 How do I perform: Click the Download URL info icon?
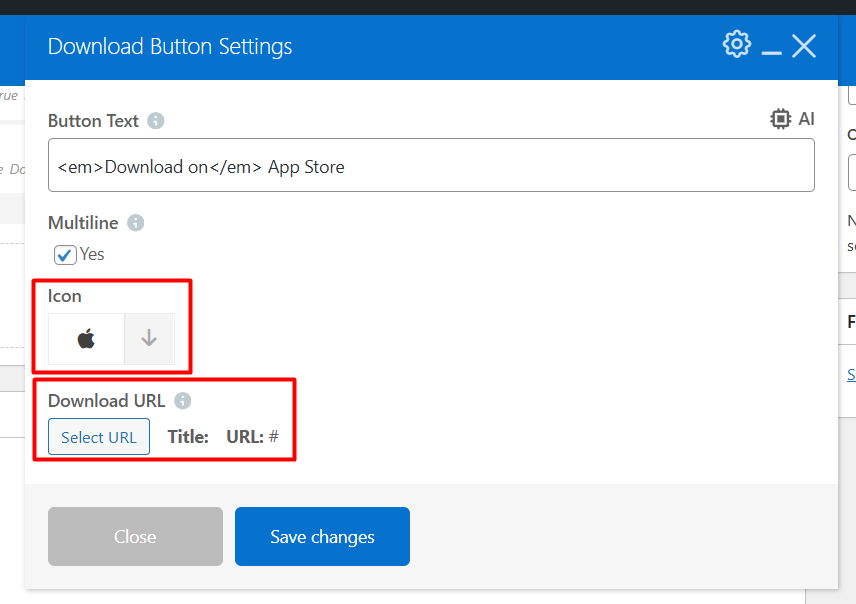pos(182,401)
